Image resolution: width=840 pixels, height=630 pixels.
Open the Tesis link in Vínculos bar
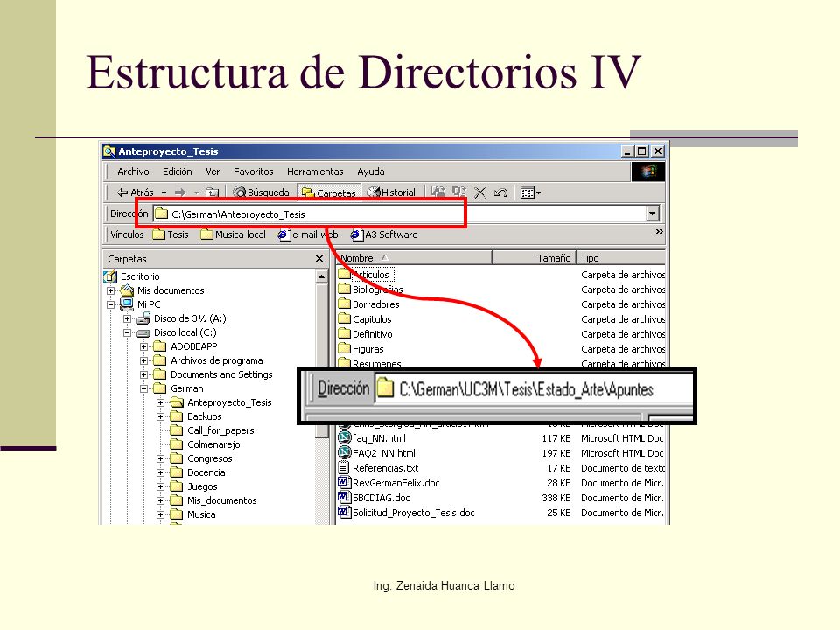171,234
